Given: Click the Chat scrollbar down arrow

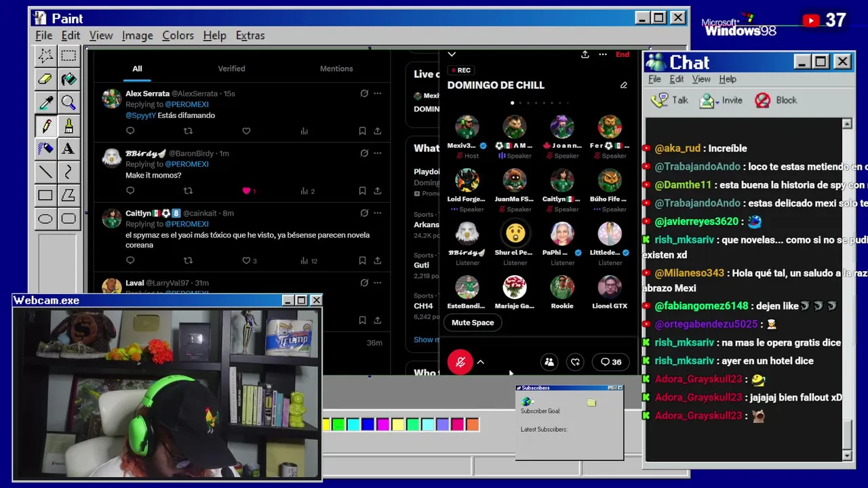Looking at the screenshot, I should [x=847, y=456].
